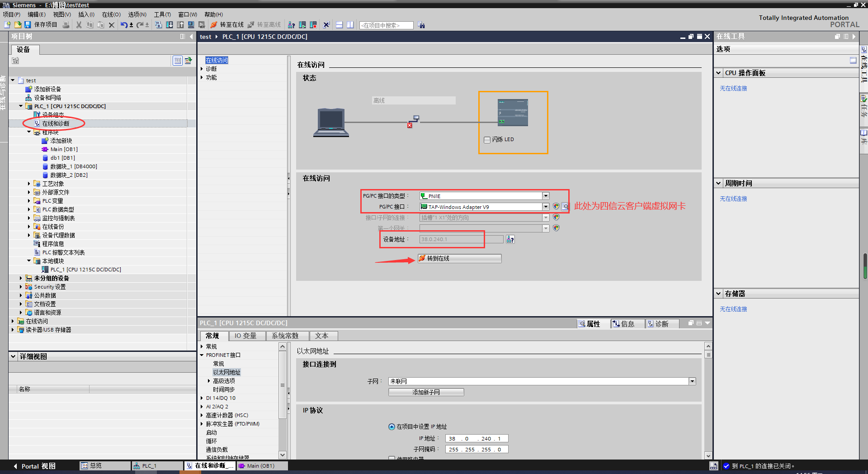
Task: Click the open project toolbar icon
Action: coord(18,25)
